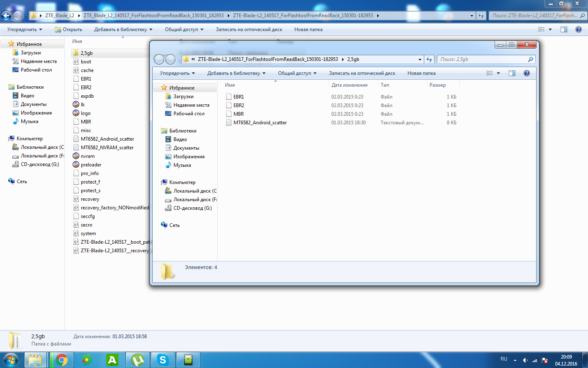Open uTorrent from the taskbar
Image resolution: width=588 pixels, height=368 pixels.
138,360
